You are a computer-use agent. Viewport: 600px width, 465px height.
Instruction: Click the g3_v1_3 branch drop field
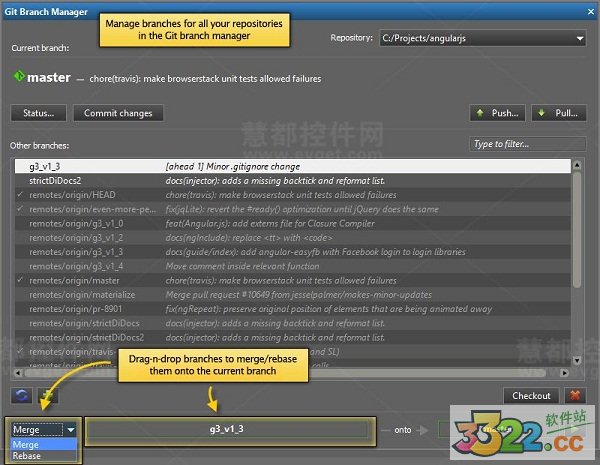[230, 430]
